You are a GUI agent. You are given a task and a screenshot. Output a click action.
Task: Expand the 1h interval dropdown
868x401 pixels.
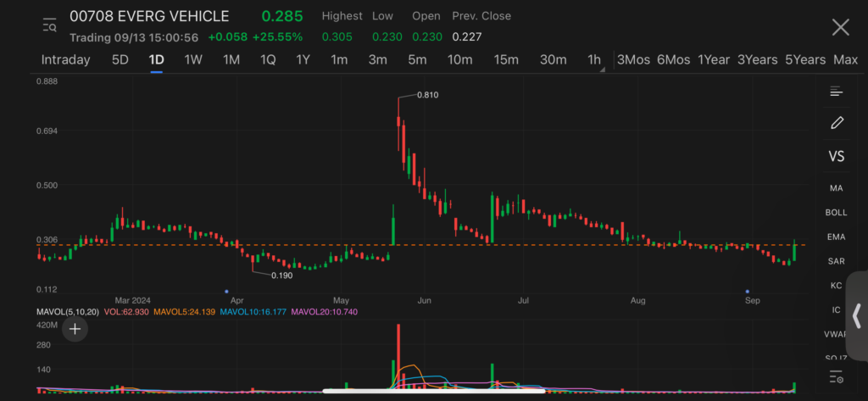(595, 60)
